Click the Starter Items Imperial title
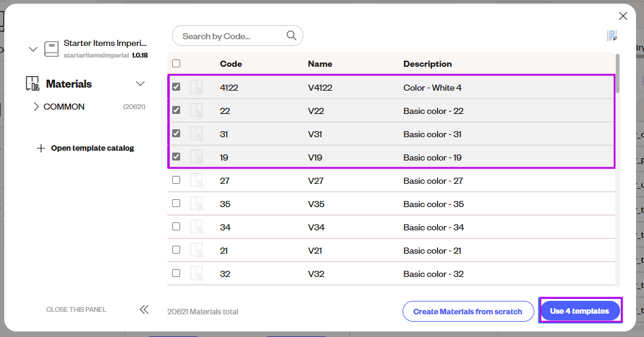Image resolution: width=644 pixels, height=337 pixels. click(105, 43)
